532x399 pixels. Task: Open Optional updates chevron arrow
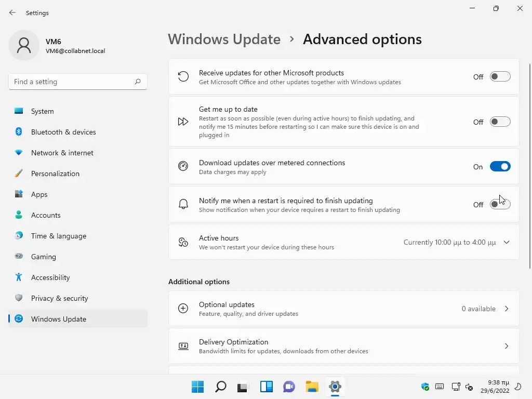(x=507, y=309)
